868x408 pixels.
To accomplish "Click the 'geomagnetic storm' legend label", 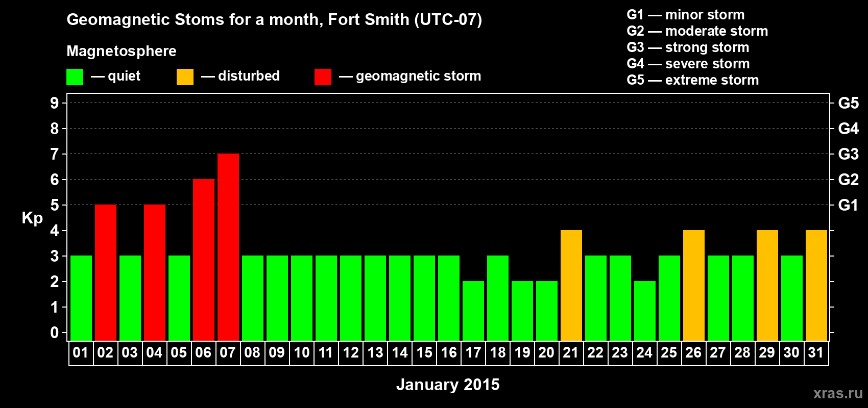I will pyautogui.click(x=419, y=76).
